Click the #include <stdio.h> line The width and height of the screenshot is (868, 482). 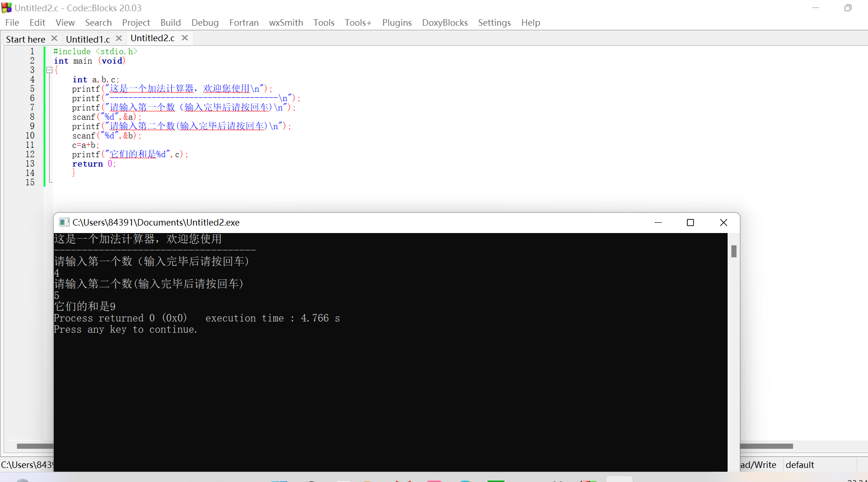coord(95,51)
